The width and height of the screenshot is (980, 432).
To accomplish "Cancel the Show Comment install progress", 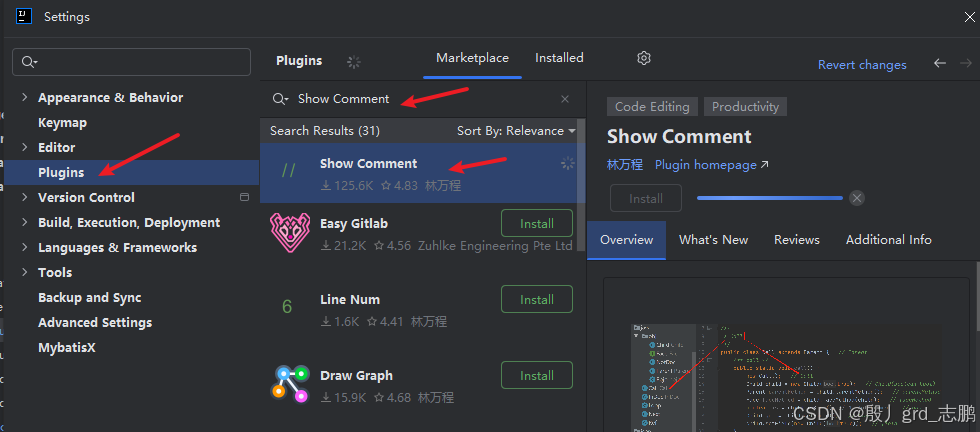I will [x=857, y=198].
